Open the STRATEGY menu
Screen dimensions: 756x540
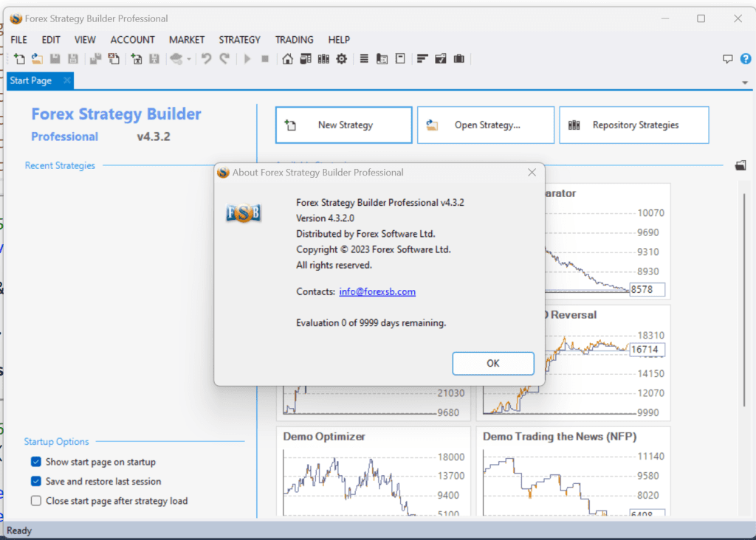(x=239, y=40)
